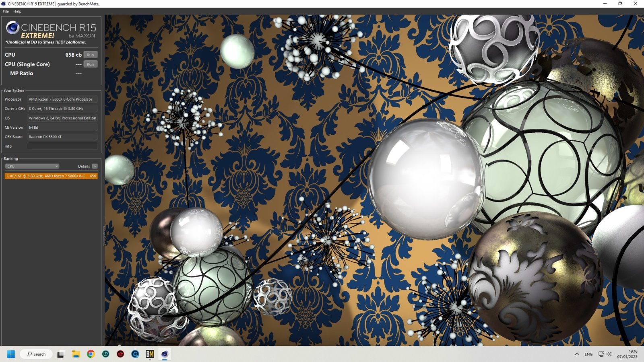Click the Cinebench taskbar icon
This screenshot has width=644, height=362.
coord(165,354)
